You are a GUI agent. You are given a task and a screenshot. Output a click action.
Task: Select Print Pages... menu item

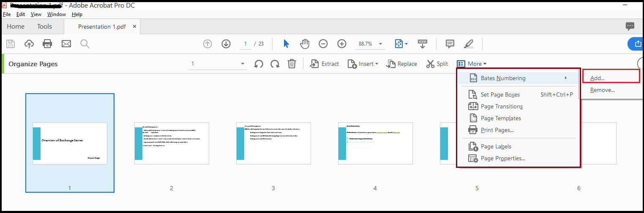pos(519,130)
